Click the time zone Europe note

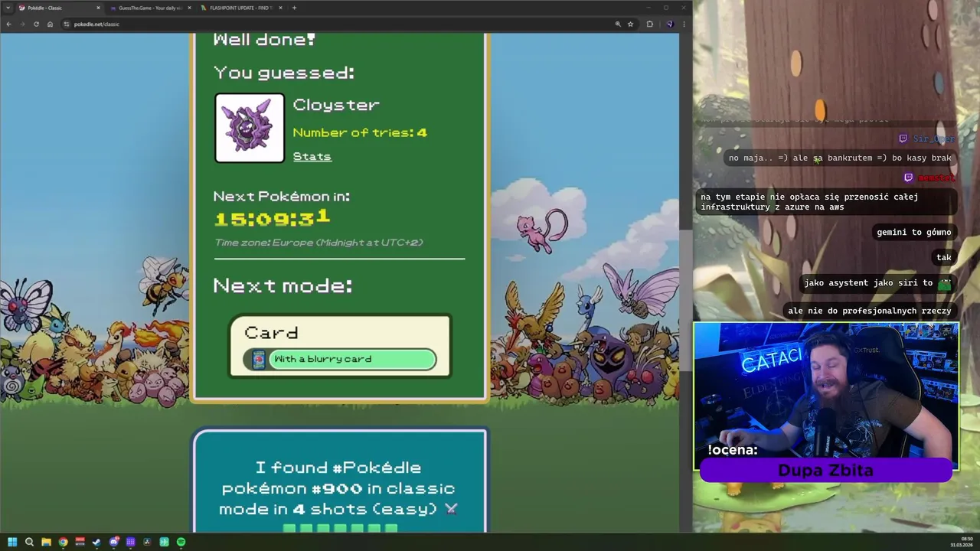(318, 243)
